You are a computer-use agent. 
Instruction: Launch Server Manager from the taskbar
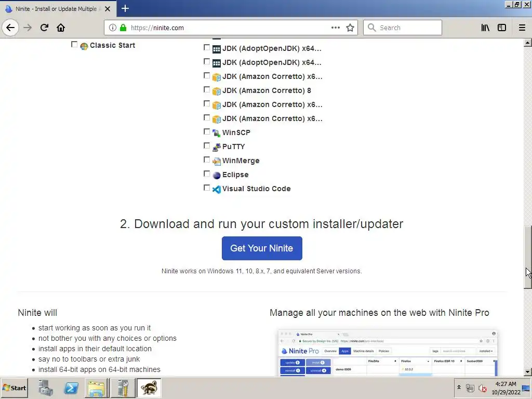pyautogui.click(x=46, y=388)
